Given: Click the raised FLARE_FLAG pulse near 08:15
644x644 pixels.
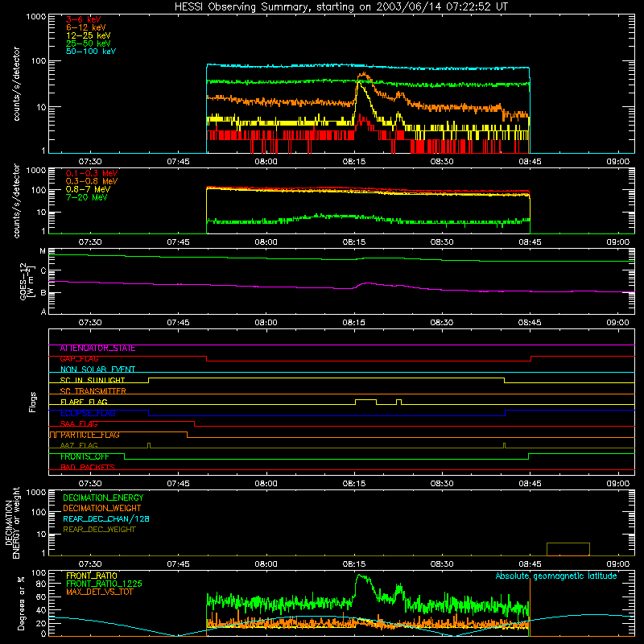Looking at the screenshot, I should [x=365, y=400].
